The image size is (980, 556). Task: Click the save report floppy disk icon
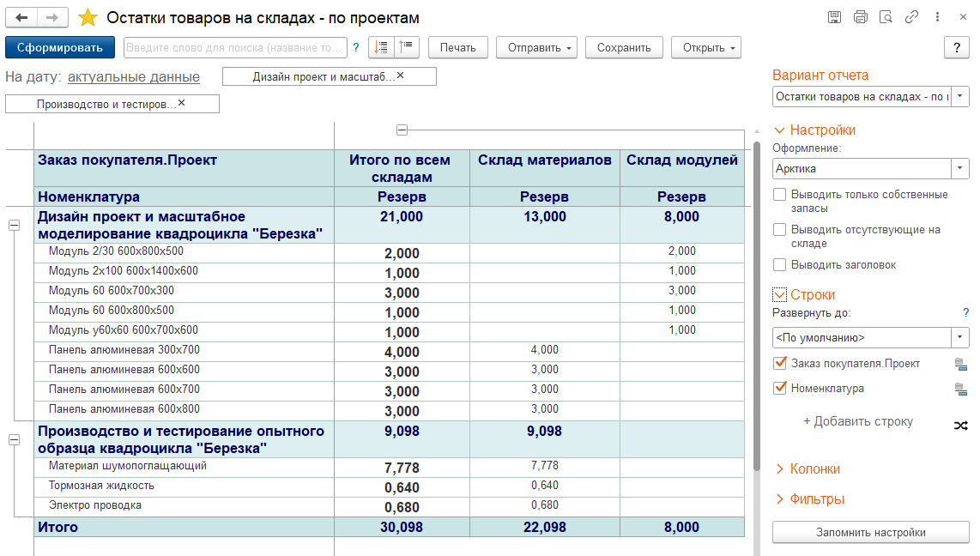[833, 17]
